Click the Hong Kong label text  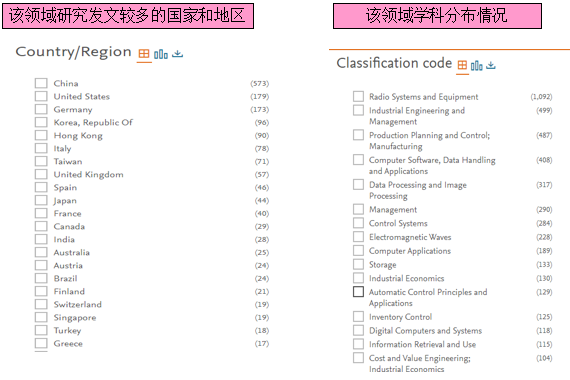coord(78,136)
